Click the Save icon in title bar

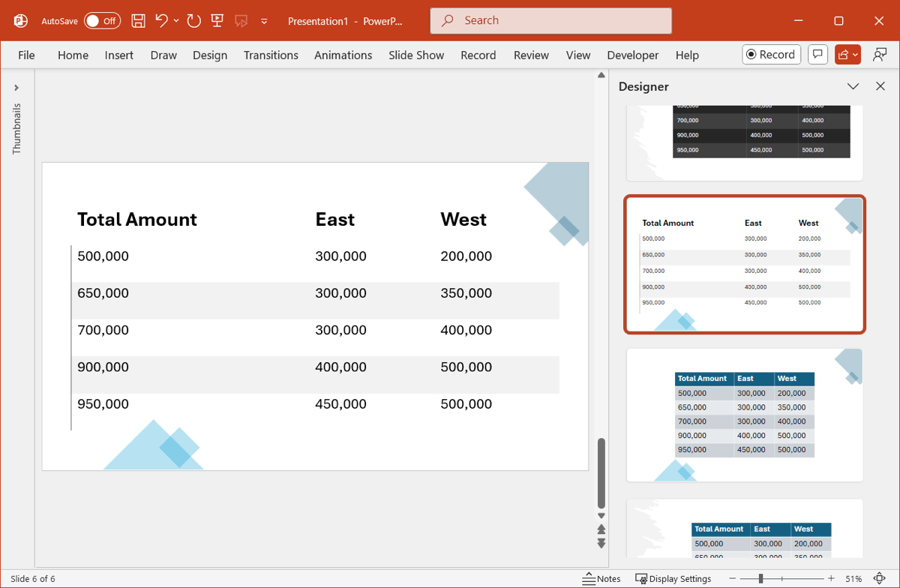coord(139,21)
